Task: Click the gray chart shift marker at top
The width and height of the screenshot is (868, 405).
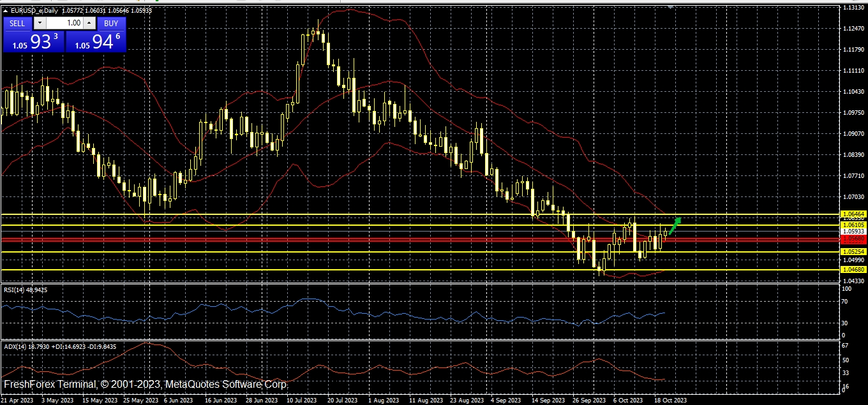Action: coord(670,6)
